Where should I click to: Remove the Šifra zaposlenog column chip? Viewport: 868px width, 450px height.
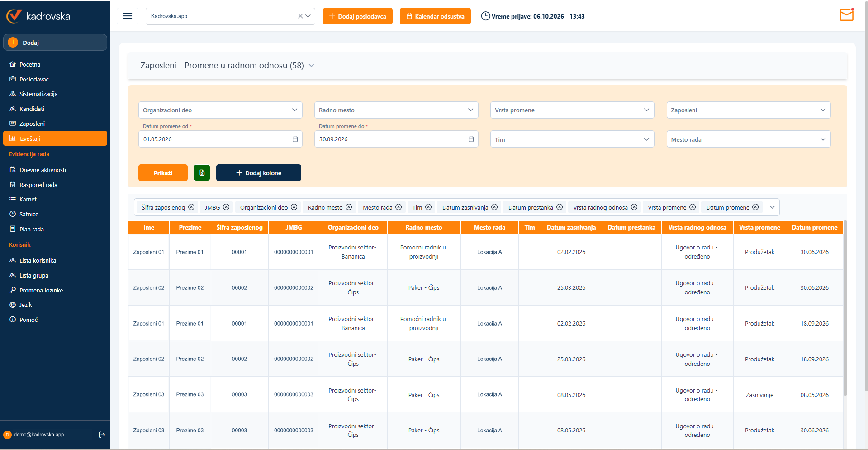click(x=191, y=207)
